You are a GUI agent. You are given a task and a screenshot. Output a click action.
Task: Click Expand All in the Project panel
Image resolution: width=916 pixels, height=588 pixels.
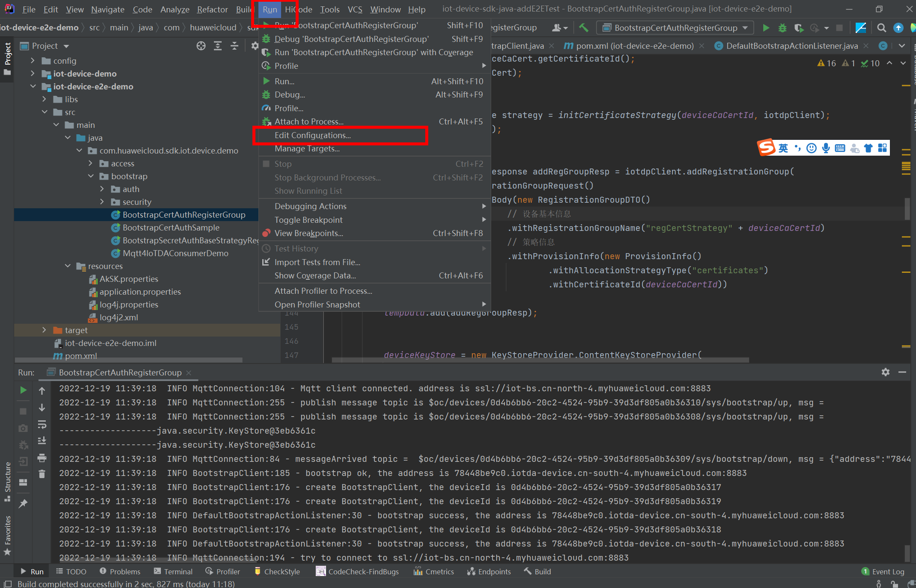(218, 46)
